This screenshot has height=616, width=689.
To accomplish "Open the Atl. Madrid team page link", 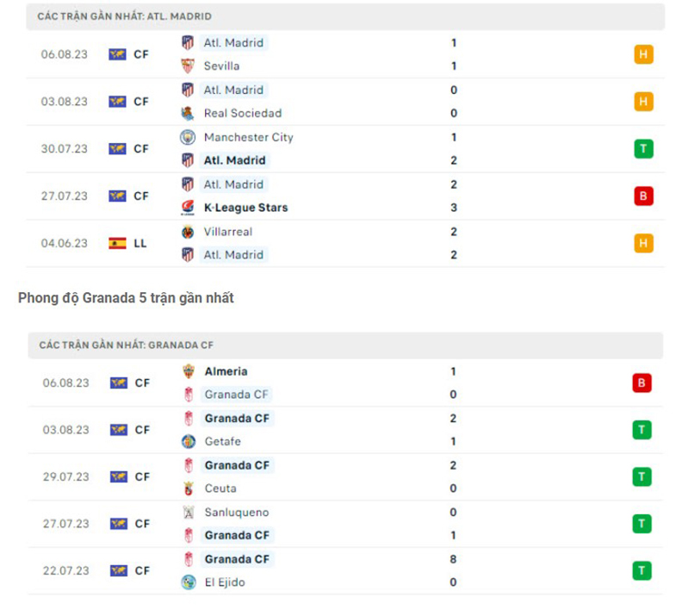I will [x=233, y=42].
